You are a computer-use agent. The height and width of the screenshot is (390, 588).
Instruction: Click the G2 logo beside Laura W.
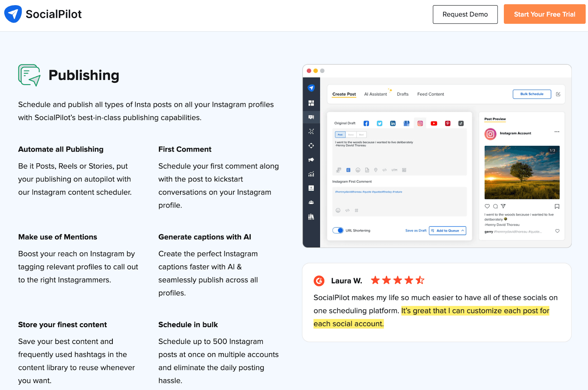(x=319, y=281)
